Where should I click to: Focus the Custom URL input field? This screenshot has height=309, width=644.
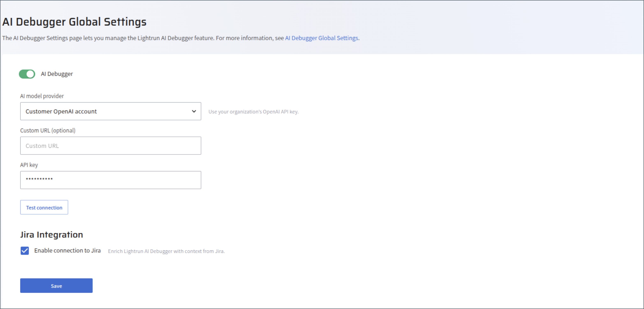tap(110, 146)
